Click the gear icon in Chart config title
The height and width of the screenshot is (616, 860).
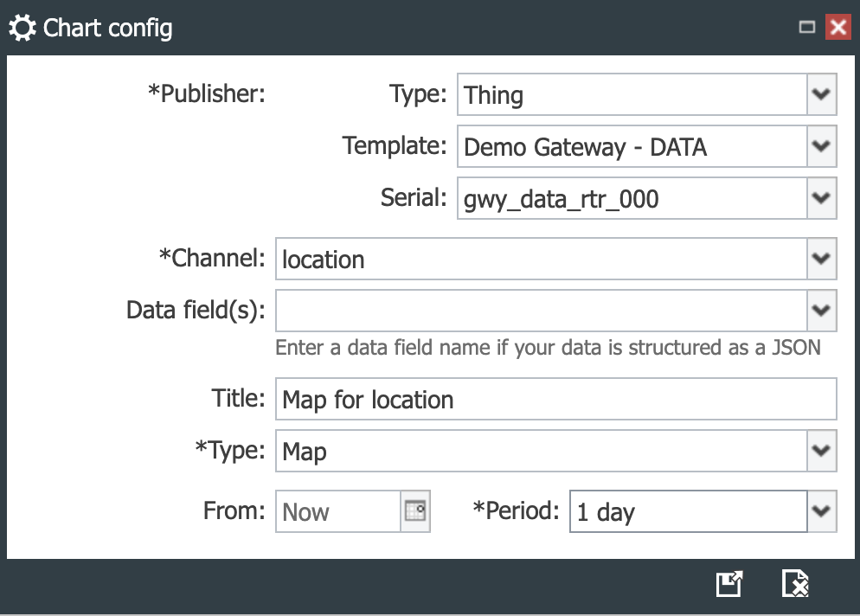click(x=22, y=28)
